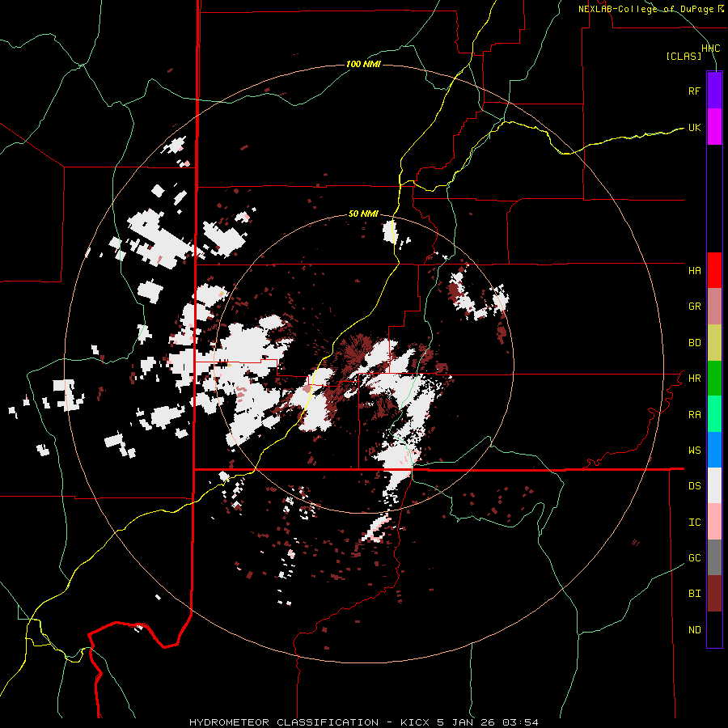Screen dimensions: 728x728
Task: Click the dark green HR legend swatch
Action: pos(714,379)
